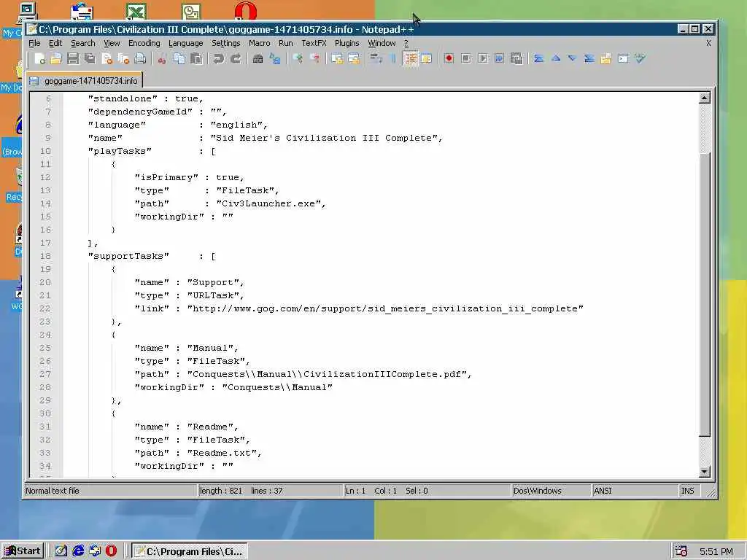Viewport: 747px width, 560px height.
Task: Click the Stop recording macro icon
Action: pyautogui.click(x=466, y=58)
